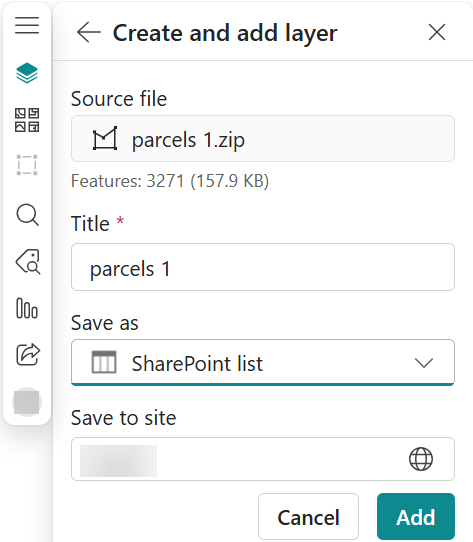Screen dimensions: 473x542
Task: Select the parcels 1.zip source file field
Action: point(263,139)
